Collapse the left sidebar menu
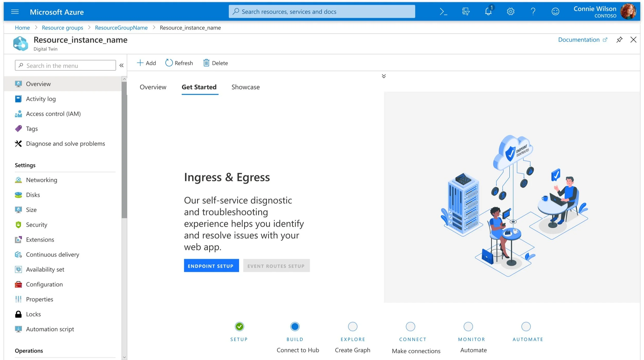The height and width of the screenshot is (360, 644). [x=122, y=65]
